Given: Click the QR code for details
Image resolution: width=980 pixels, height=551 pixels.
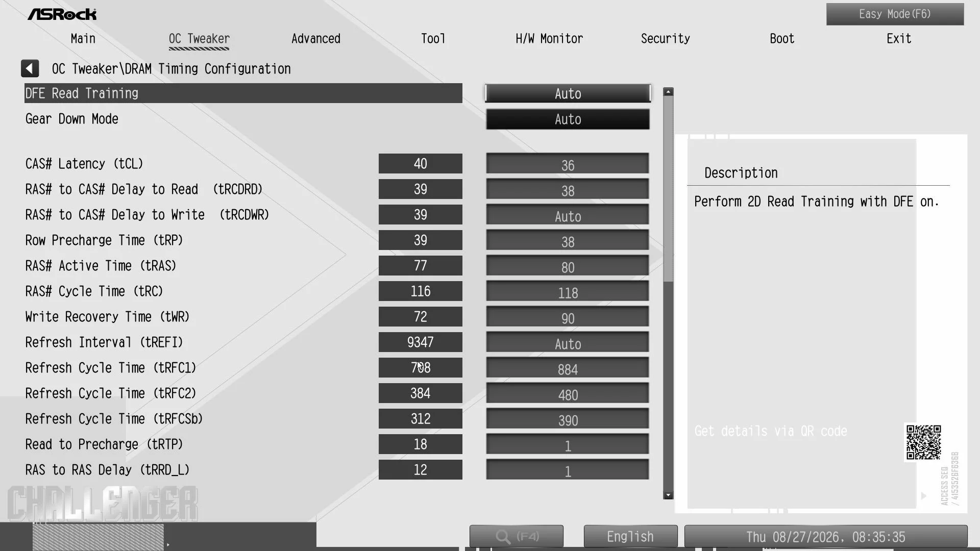Looking at the screenshot, I should point(923,442).
